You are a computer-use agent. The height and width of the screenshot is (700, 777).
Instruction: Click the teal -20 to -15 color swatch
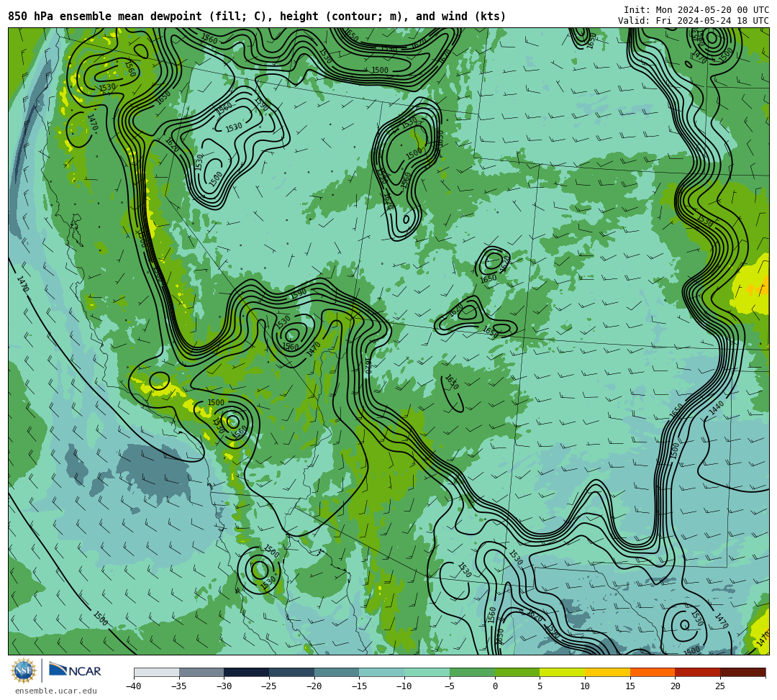tap(337, 672)
